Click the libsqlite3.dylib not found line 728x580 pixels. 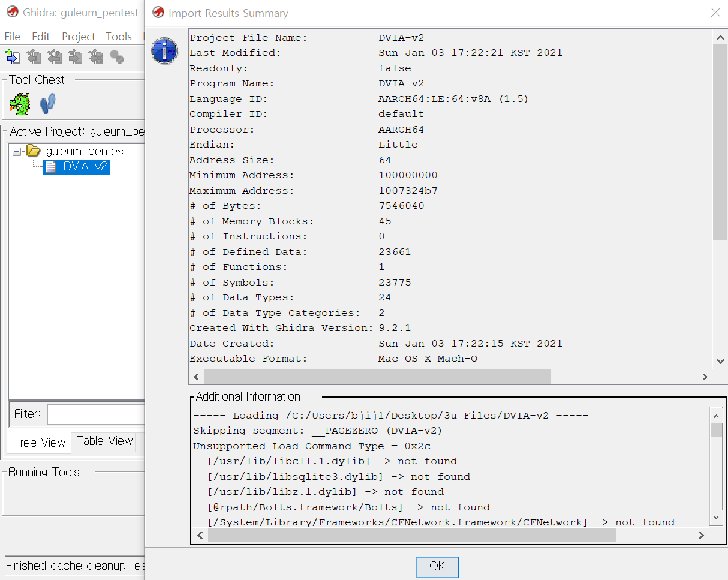339,477
